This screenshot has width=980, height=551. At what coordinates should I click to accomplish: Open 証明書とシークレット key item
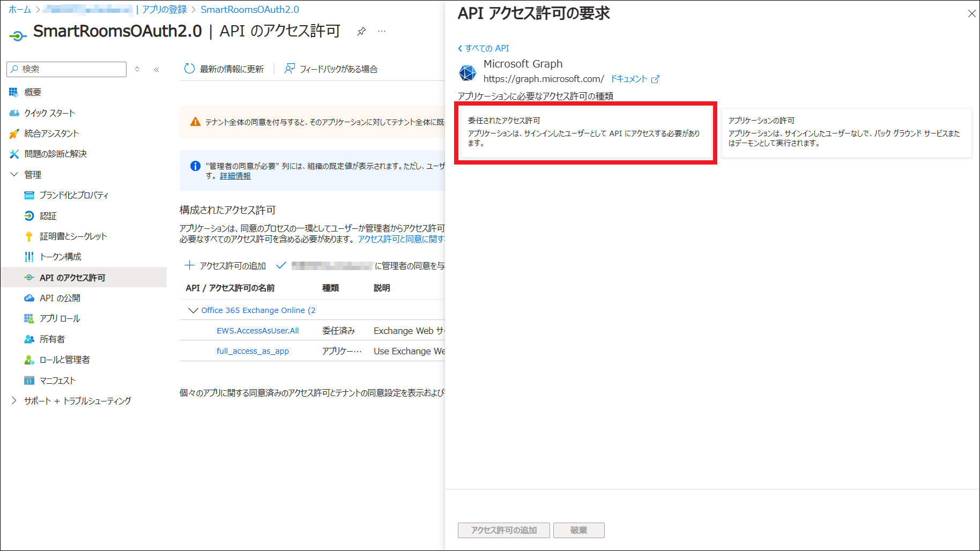point(73,236)
